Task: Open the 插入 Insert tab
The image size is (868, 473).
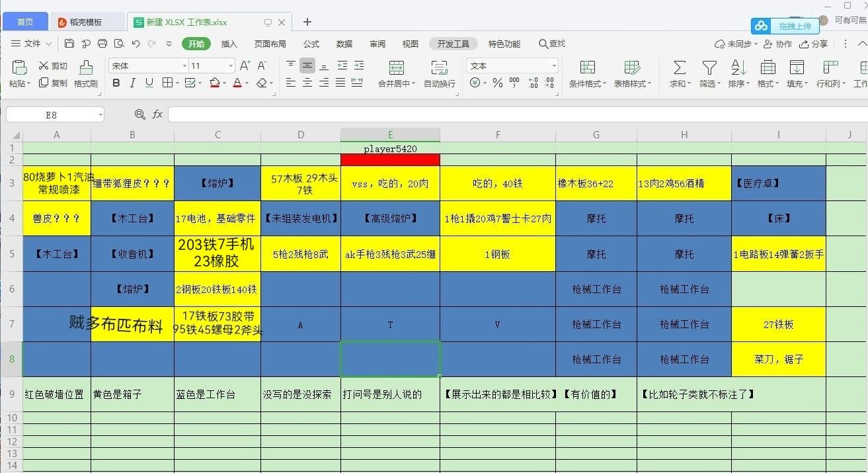Action: (x=229, y=44)
